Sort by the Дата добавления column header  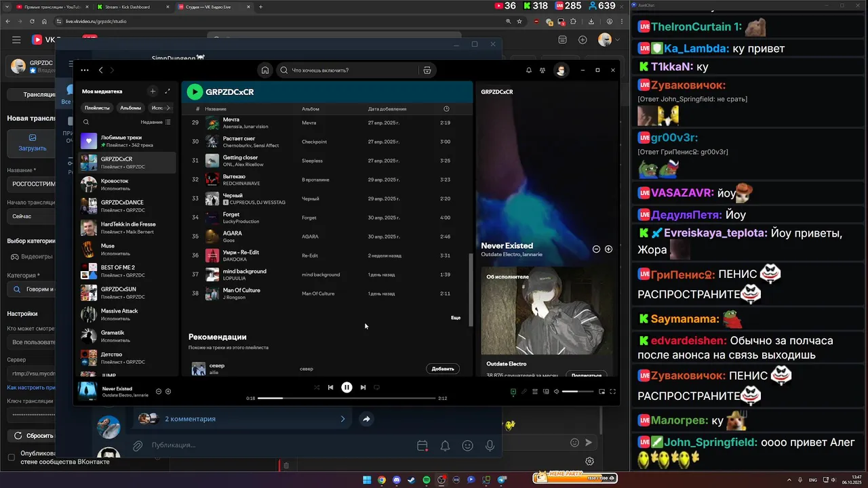(x=387, y=108)
